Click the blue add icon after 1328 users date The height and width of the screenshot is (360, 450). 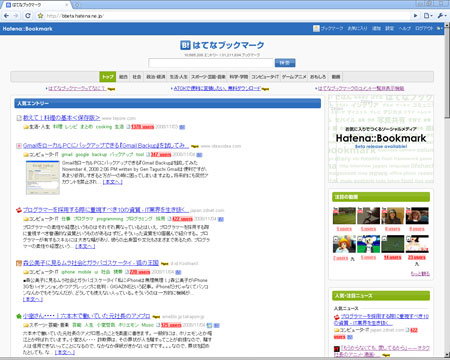[x=182, y=127]
